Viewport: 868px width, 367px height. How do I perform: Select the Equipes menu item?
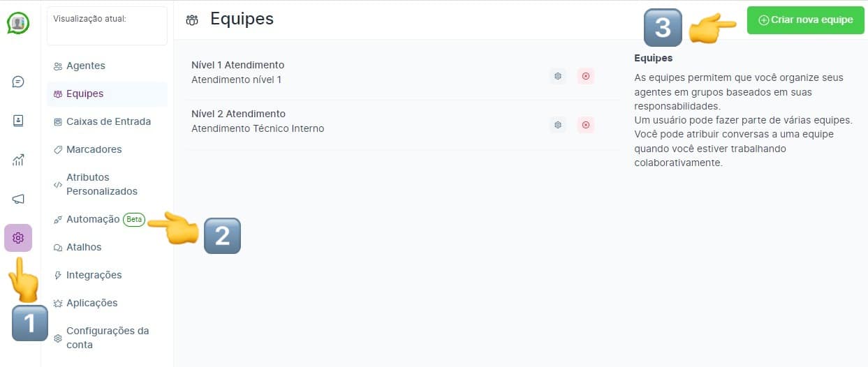(84, 93)
